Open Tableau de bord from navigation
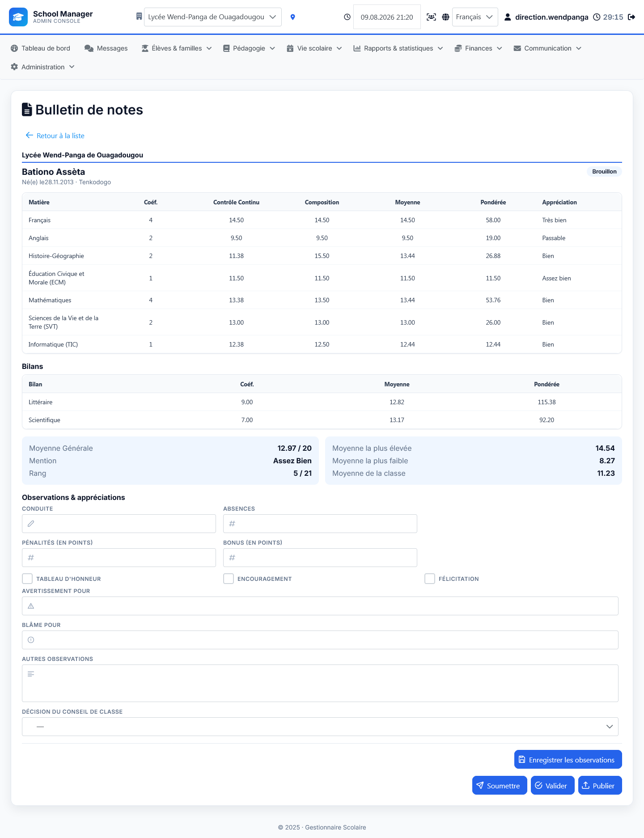Screen dimensions: 644x838 coord(40,48)
